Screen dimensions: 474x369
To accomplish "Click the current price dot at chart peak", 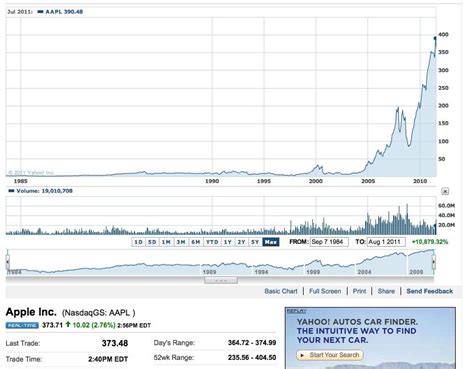I will [435, 38].
